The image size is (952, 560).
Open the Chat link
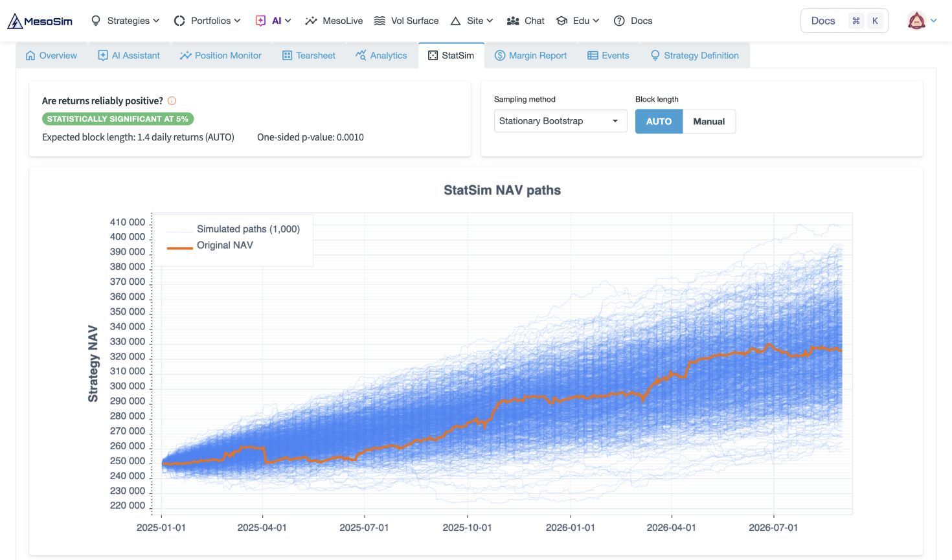click(x=526, y=21)
